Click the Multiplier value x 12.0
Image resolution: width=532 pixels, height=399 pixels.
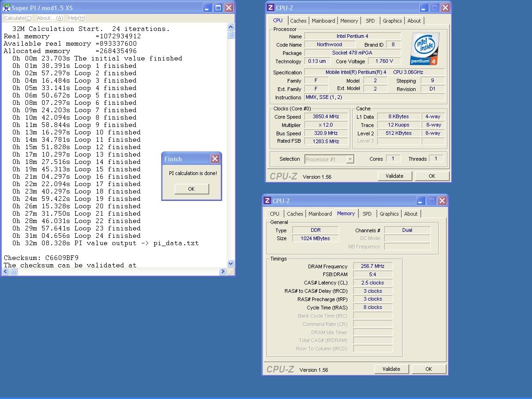coord(326,125)
